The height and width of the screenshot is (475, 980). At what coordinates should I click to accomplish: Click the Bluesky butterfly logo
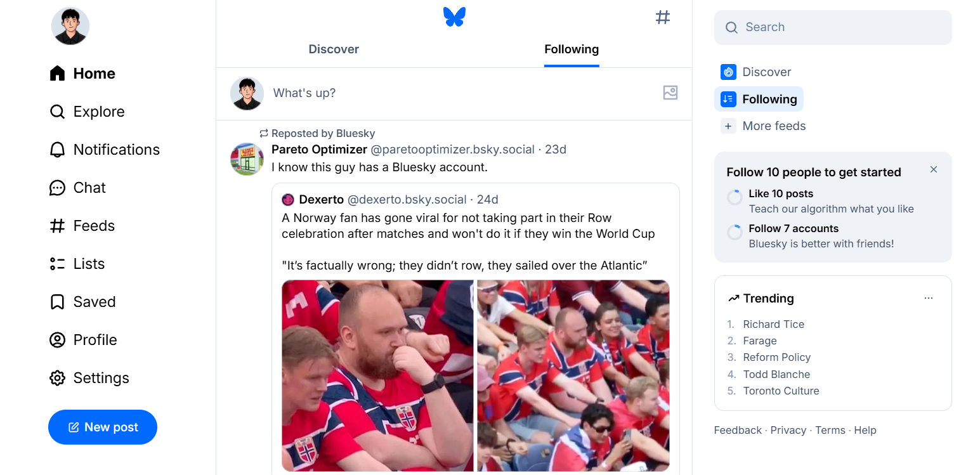pos(454,17)
